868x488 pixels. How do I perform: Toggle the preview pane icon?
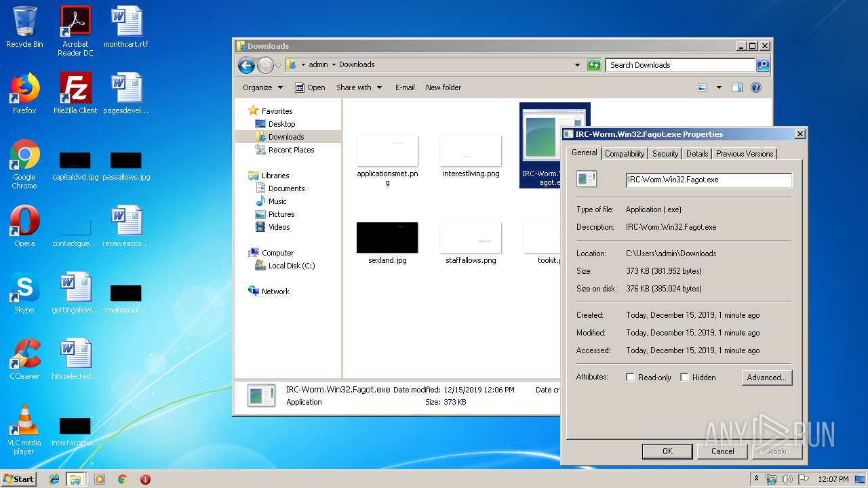(x=737, y=87)
